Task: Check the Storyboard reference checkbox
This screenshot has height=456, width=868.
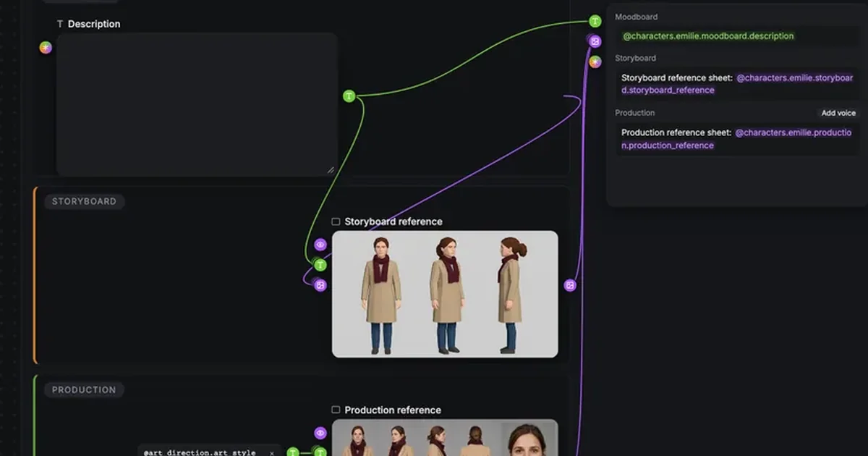Action: tap(336, 221)
